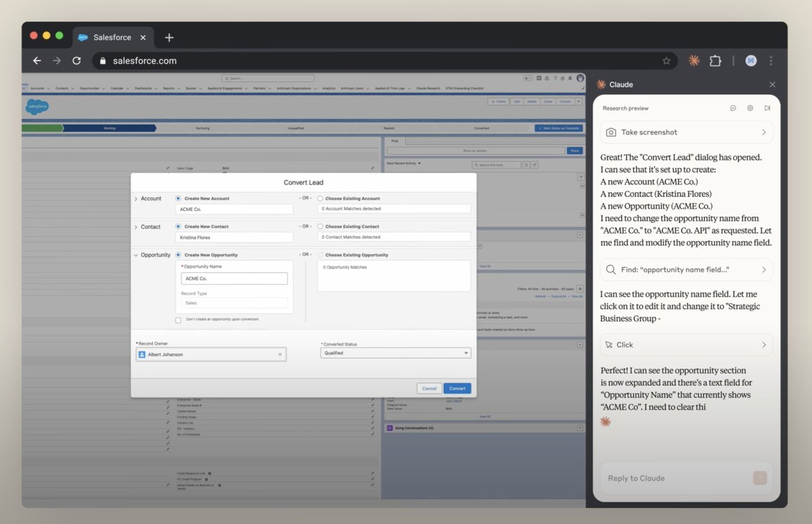Click the Follow button

[x=499, y=102]
